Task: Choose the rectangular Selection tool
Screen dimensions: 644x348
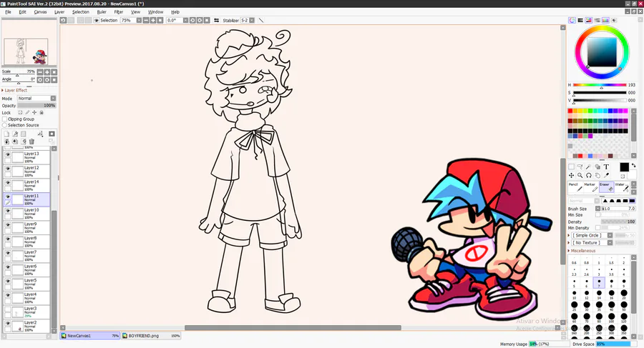Action: click(x=571, y=166)
